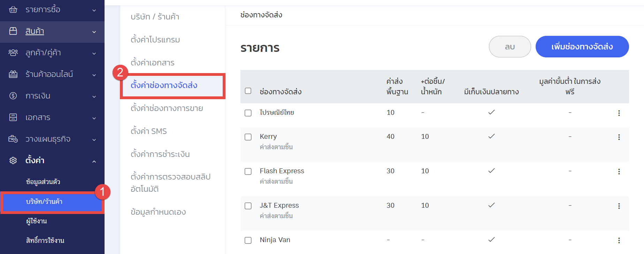Open the three-dot menu for Kerry row
The height and width of the screenshot is (254, 644).
[x=619, y=137]
